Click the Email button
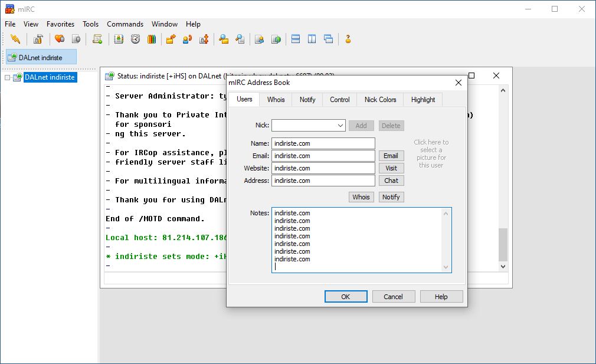This screenshot has width=596, height=364. (391, 156)
